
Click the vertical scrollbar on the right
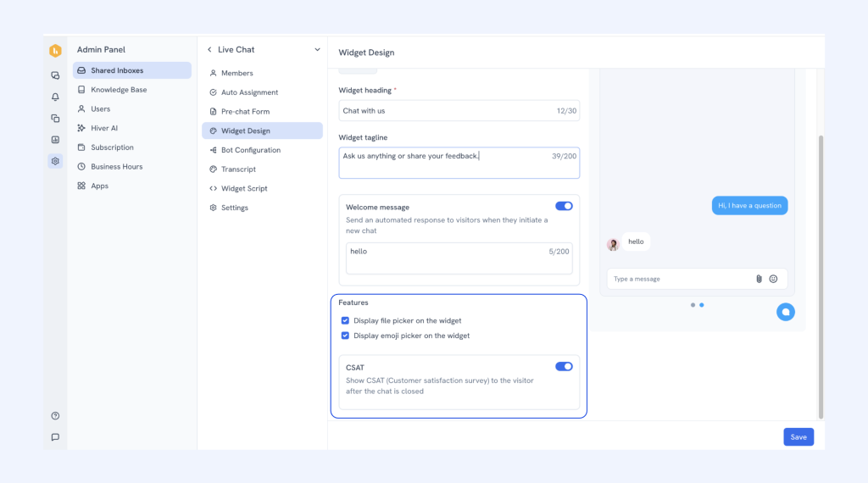coord(820,271)
